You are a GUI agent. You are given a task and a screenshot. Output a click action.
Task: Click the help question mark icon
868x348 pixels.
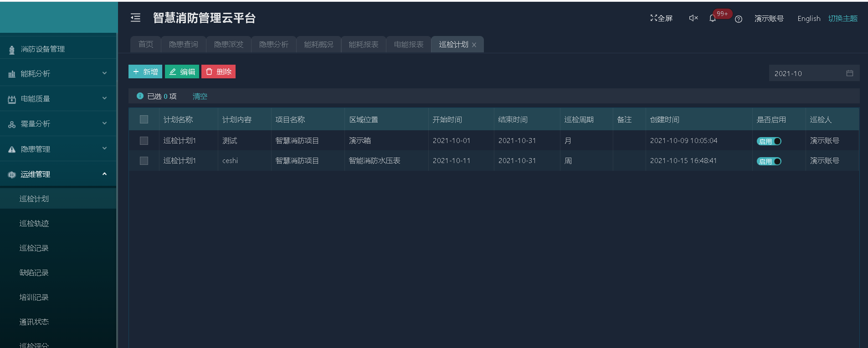pyautogui.click(x=739, y=19)
